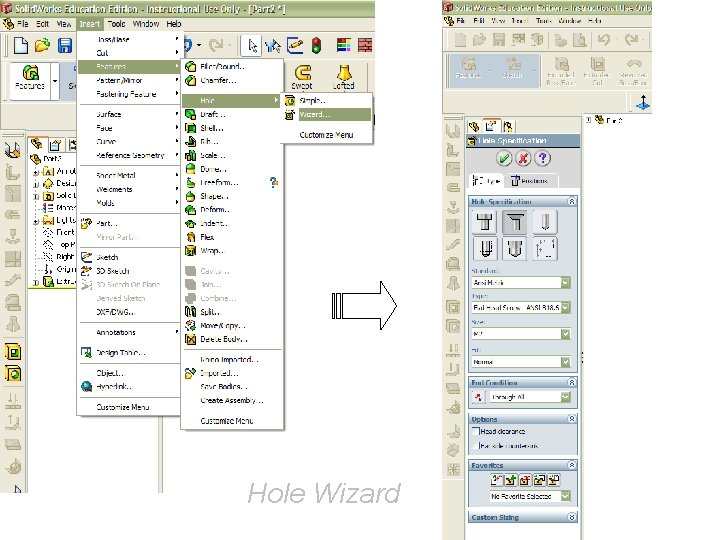Collapse the Options section chevron
The height and width of the screenshot is (540, 720).
572,419
